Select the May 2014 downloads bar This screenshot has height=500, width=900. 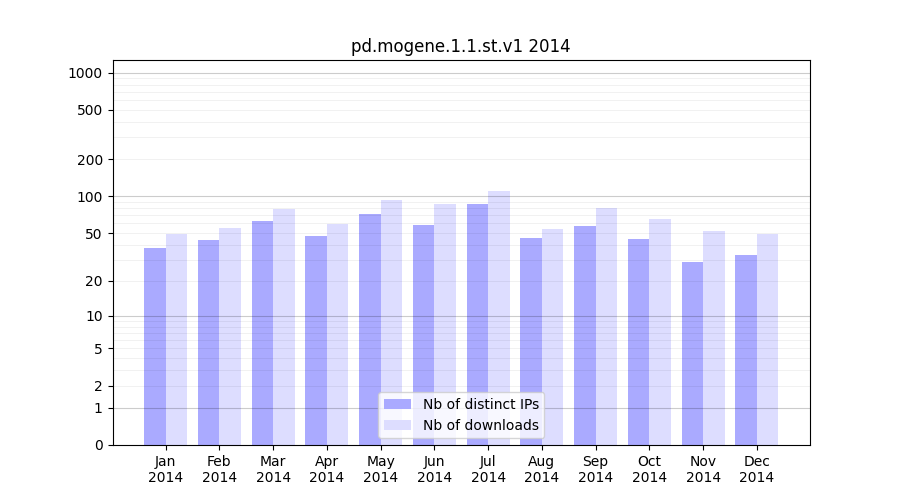(391, 322)
